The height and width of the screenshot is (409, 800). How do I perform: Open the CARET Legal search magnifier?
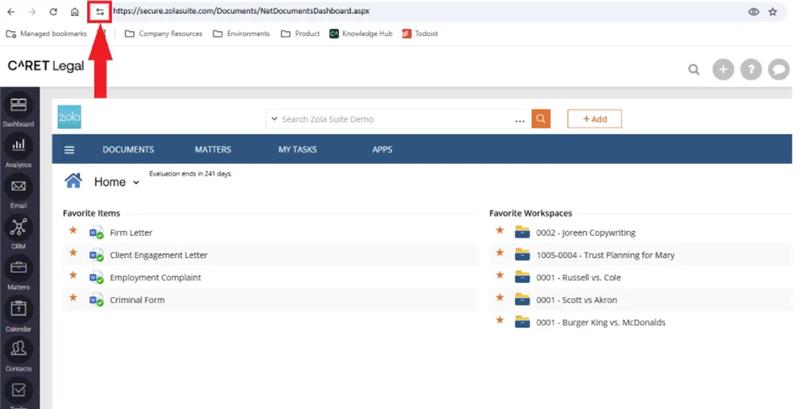click(693, 69)
